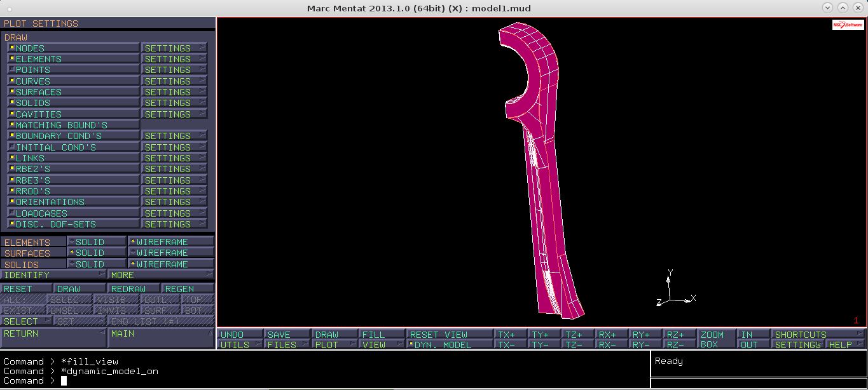Click SAVE in bottom toolbar
The height and width of the screenshot is (390, 868).
(287, 334)
